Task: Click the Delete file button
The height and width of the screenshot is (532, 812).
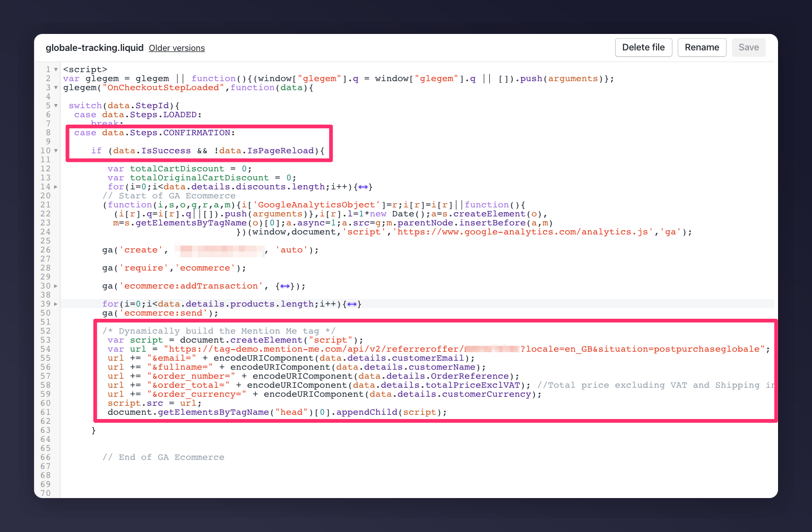Action: [x=643, y=47]
